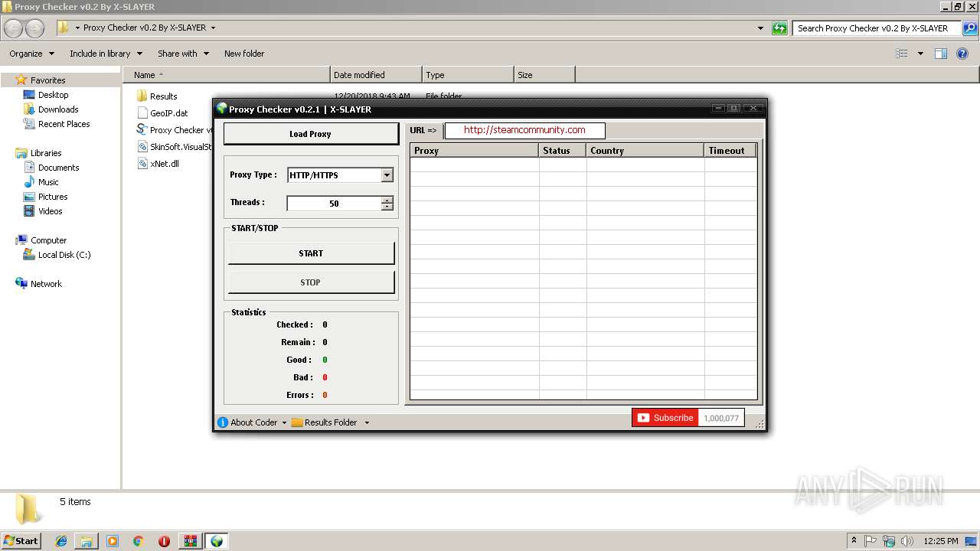Viewport: 980px width, 551px height.
Task: Select the Proxy Checker executable file
Action: (x=175, y=130)
